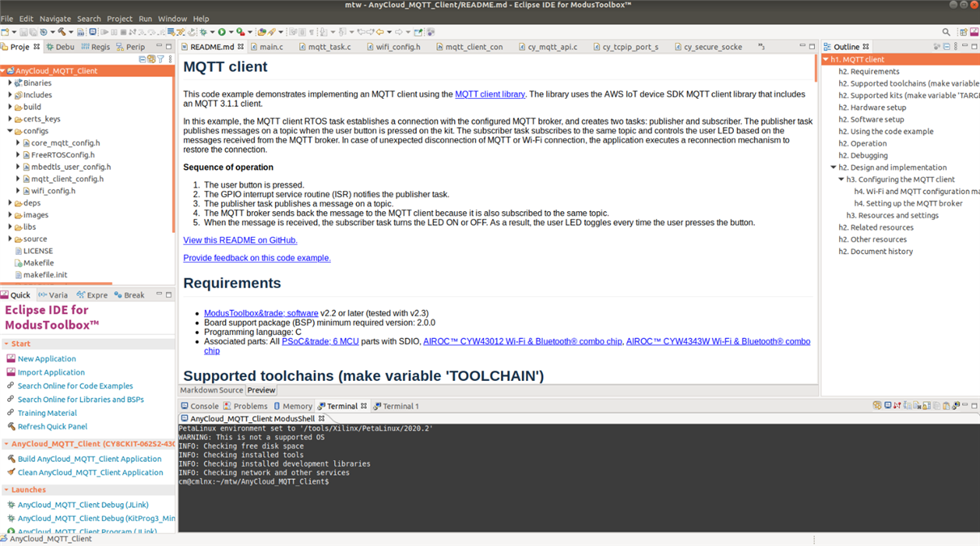
Task: Click the toolbar search magnifier icon
Action: (x=946, y=32)
